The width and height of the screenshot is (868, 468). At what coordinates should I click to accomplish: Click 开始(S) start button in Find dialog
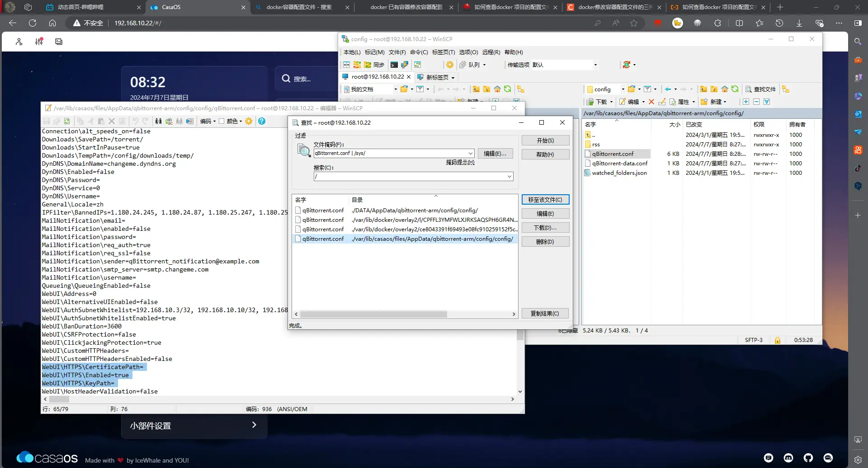[545, 140]
